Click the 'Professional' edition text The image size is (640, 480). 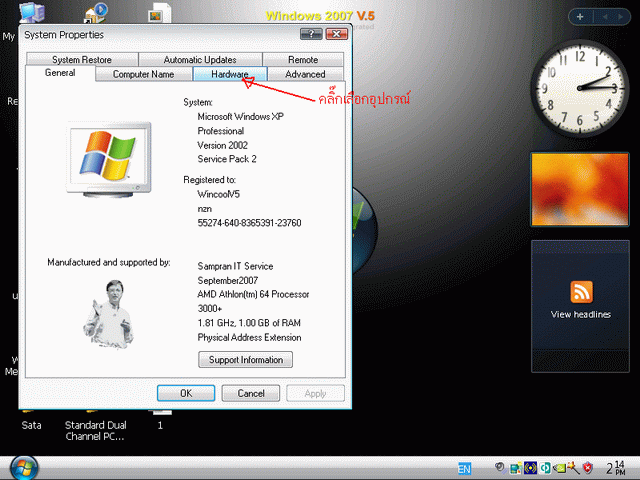pyautogui.click(x=220, y=131)
